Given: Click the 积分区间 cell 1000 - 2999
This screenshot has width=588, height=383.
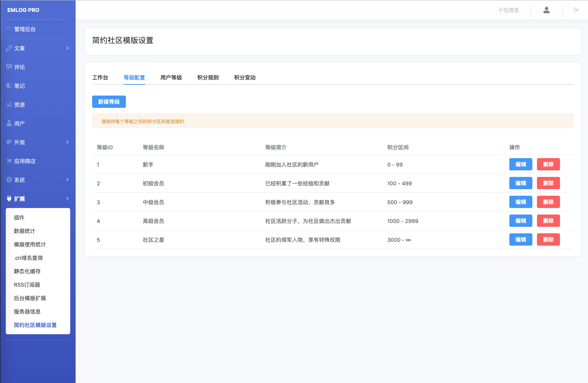Looking at the screenshot, I should (403, 221).
